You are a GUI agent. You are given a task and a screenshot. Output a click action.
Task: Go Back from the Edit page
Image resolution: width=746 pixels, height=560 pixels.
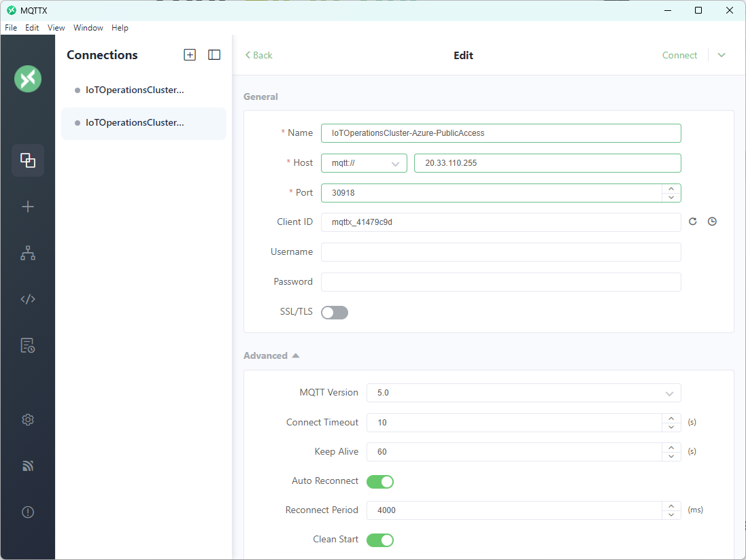tap(259, 55)
